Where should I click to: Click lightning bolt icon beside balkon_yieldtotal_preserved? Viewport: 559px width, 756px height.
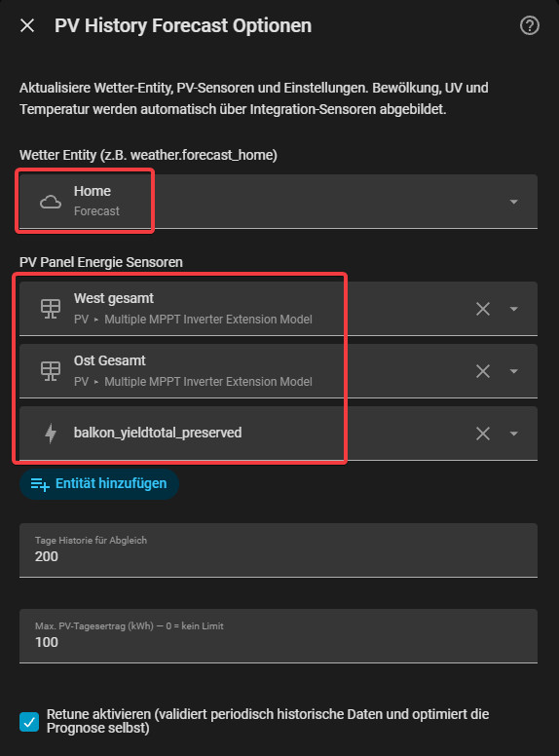coord(50,433)
